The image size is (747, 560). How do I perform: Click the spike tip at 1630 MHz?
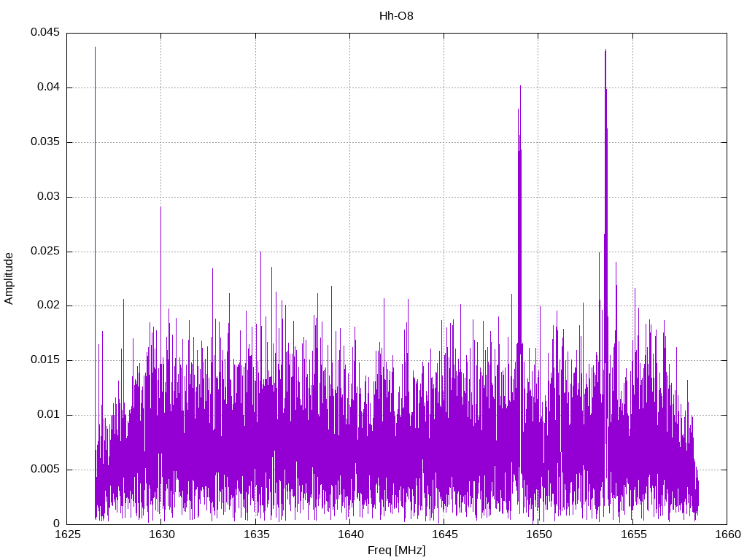pos(160,206)
